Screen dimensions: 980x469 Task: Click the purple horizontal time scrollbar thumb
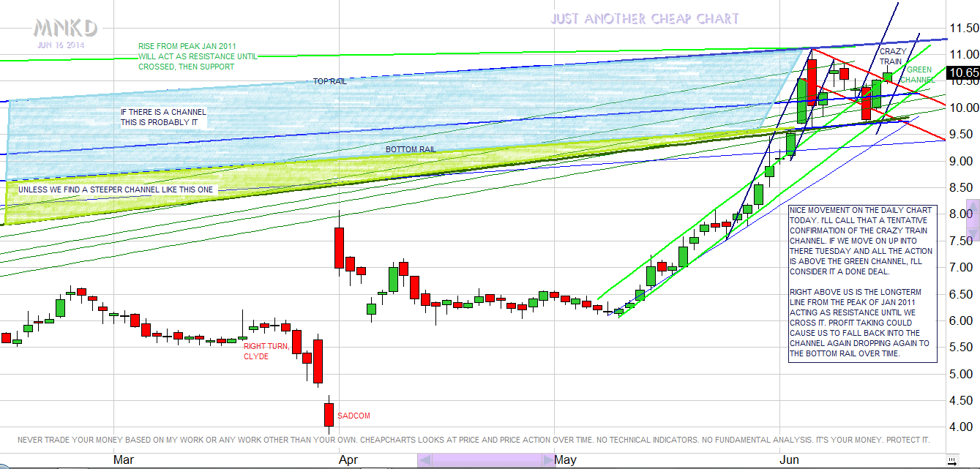click(x=486, y=459)
